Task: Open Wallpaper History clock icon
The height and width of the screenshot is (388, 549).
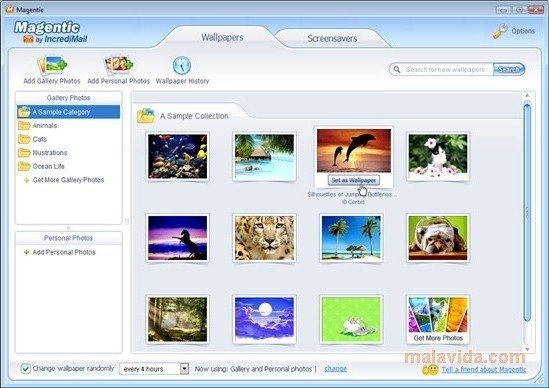Action: click(x=182, y=65)
